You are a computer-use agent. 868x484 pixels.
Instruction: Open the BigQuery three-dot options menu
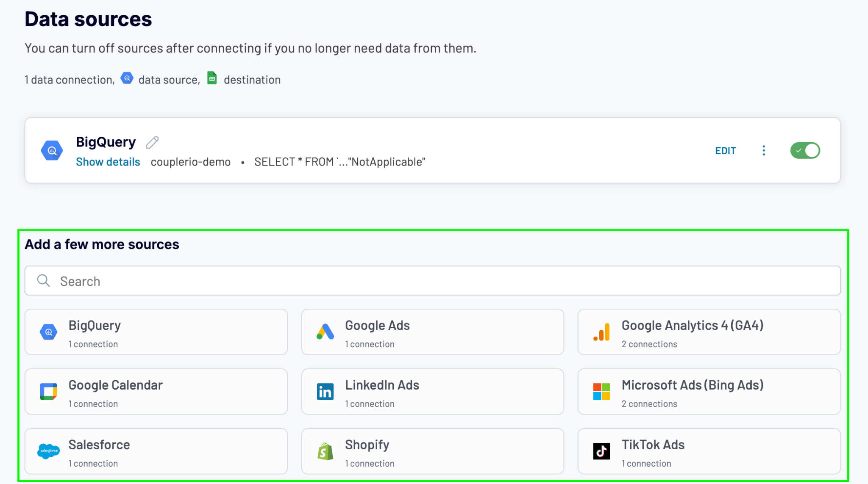(x=763, y=150)
